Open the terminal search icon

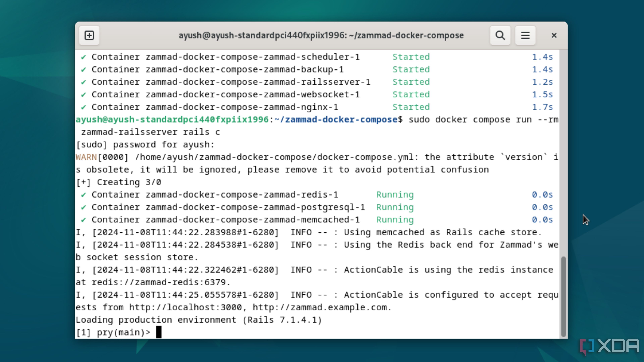coord(500,35)
